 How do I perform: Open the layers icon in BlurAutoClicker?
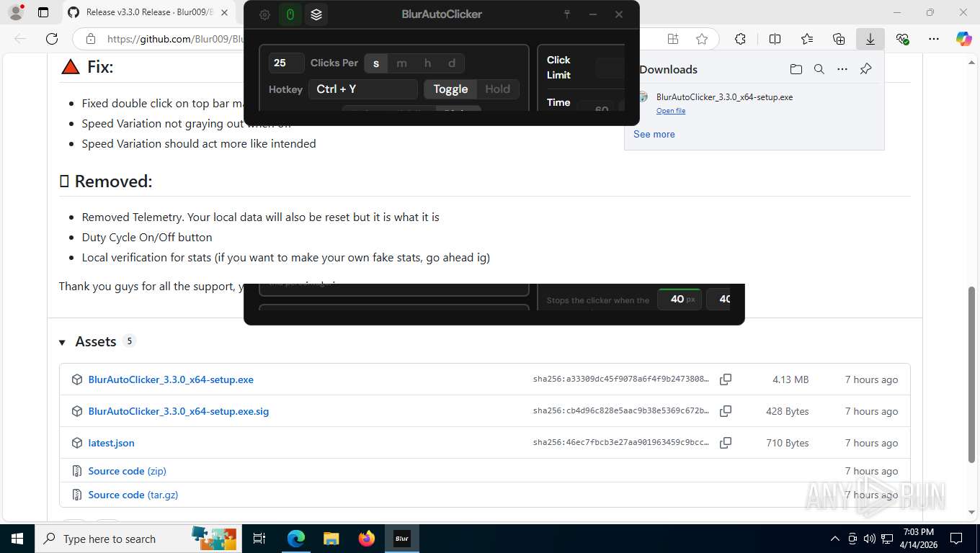pos(316,14)
